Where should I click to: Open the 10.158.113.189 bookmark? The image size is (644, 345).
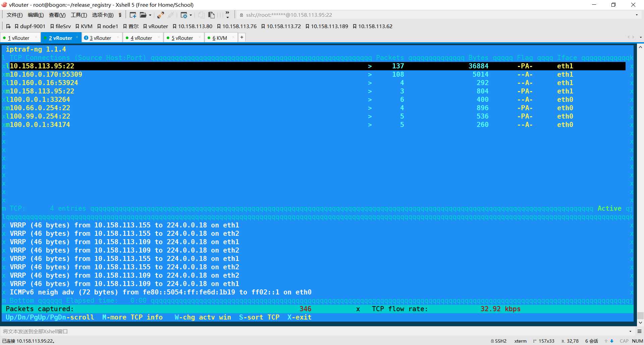[327, 26]
